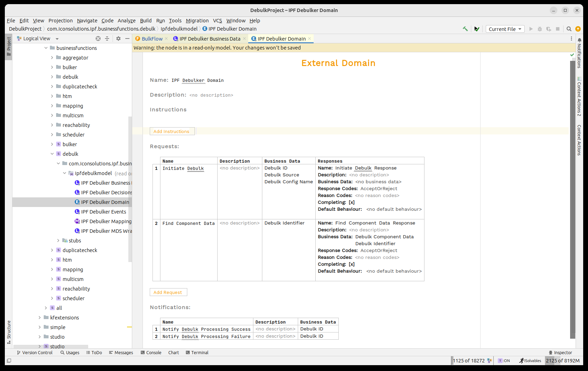Viewport: 588px width, 371px height.
Task: Open Project panel gear options
Action: pos(118,39)
